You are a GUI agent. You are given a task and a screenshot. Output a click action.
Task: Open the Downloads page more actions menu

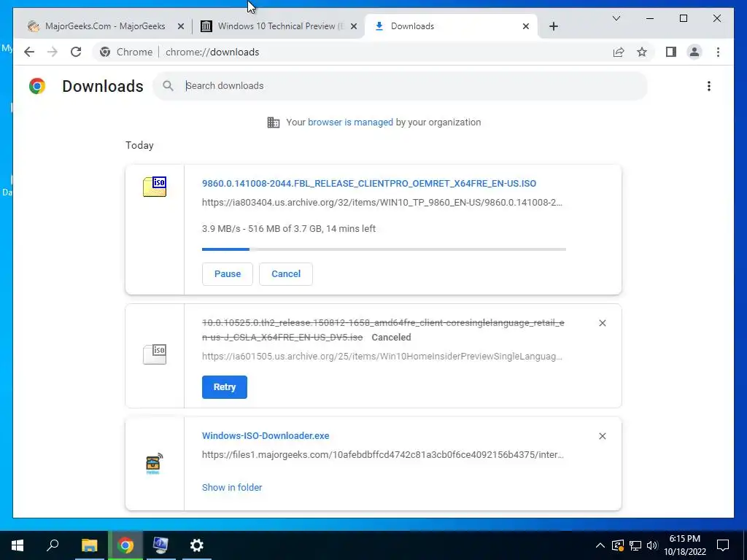point(709,86)
